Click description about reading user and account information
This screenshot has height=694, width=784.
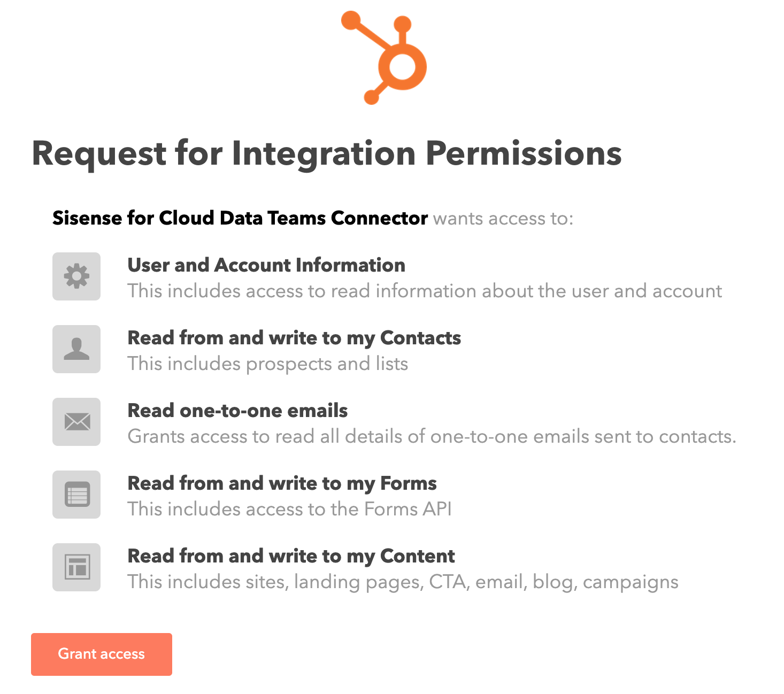point(425,291)
